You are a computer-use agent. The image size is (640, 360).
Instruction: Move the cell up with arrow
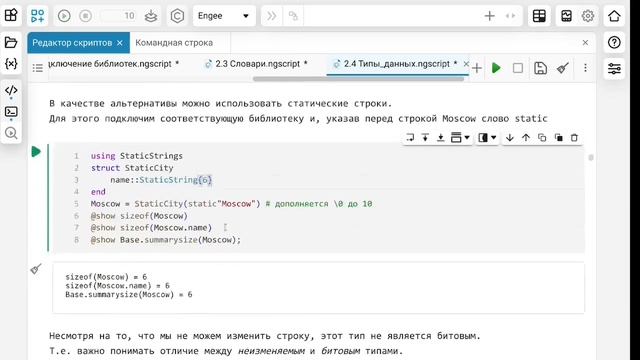coord(526,138)
